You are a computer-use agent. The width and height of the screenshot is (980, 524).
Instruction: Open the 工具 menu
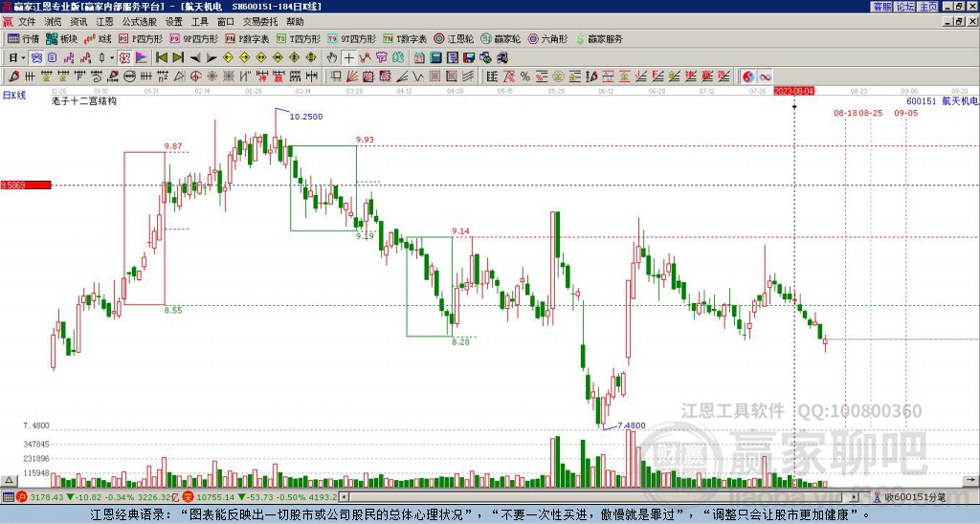[x=199, y=22]
